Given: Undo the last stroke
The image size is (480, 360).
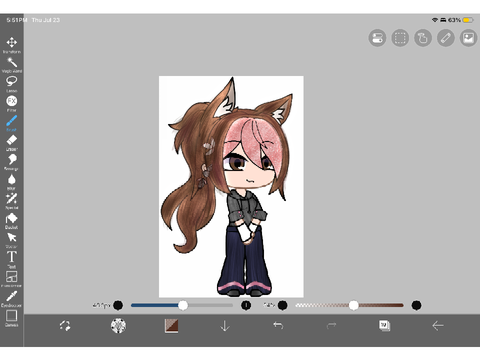Looking at the screenshot, I should click(x=278, y=326).
